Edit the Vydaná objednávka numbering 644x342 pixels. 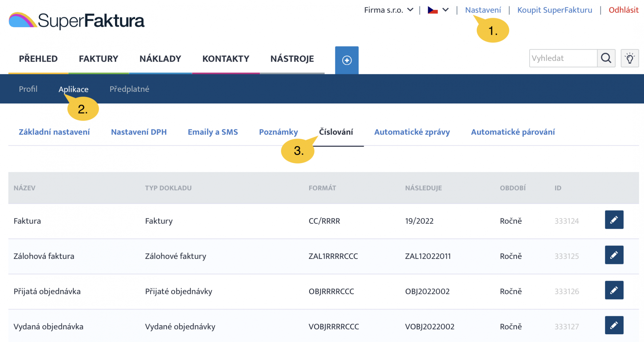tap(614, 325)
